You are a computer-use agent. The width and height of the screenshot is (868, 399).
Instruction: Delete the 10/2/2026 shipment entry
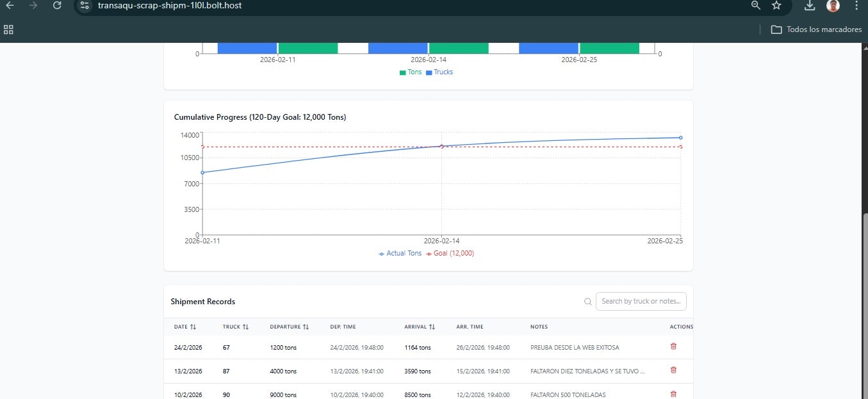[673, 394]
